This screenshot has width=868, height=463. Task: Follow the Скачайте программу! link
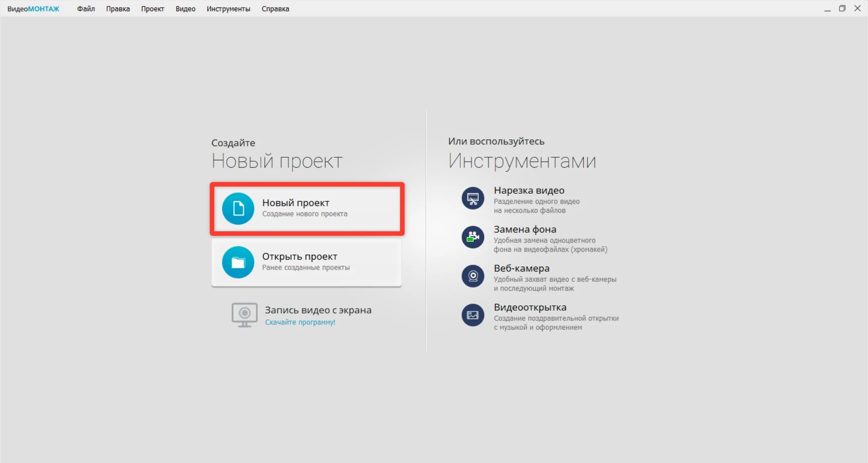pyautogui.click(x=300, y=323)
